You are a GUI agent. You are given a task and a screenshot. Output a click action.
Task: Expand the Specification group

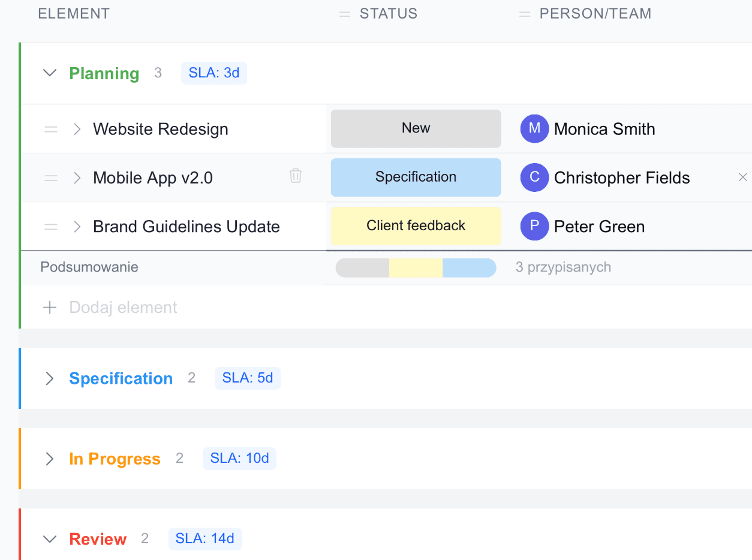50,378
